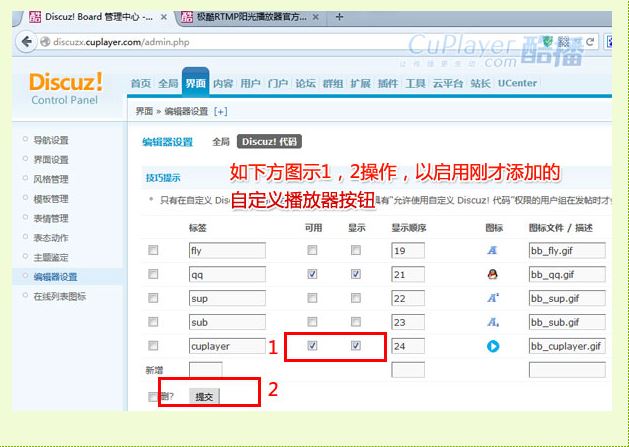Viewport: 629px width, 447px height.
Task: Open the 论坛 top menu
Action: pyautogui.click(x=305, y=83)
